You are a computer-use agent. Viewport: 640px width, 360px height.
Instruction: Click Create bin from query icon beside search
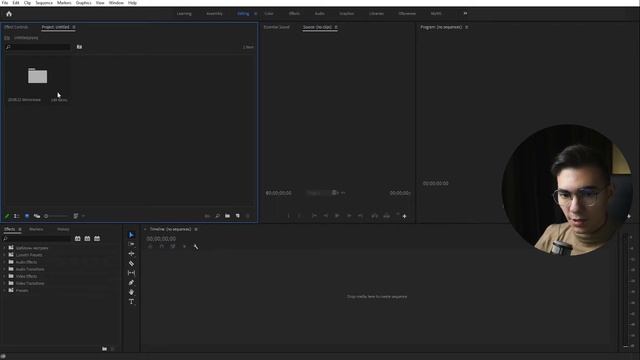pyautogui.click(x=79, y=47)
